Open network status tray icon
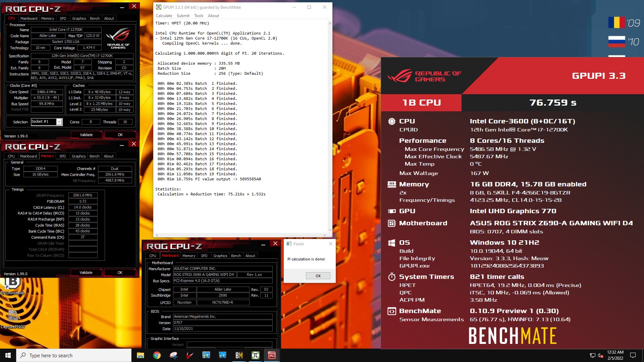 point(592,355)
